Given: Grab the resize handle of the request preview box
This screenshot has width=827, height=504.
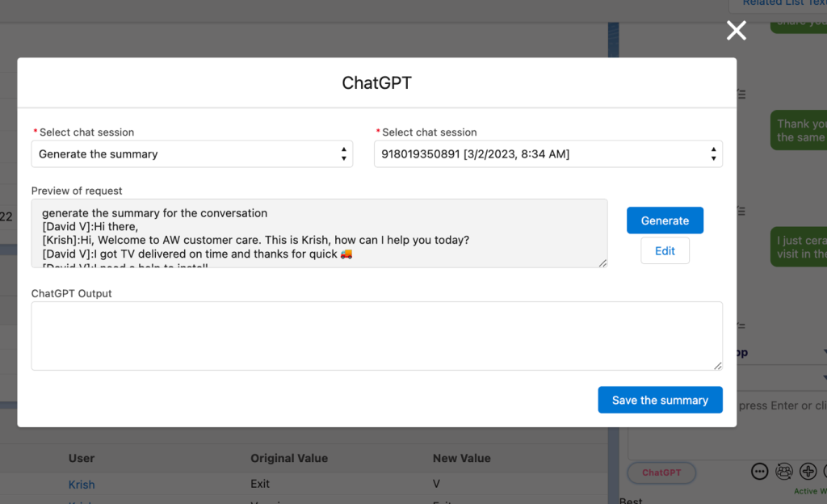Looking at the screenshot, I should [x=603, y=262].
